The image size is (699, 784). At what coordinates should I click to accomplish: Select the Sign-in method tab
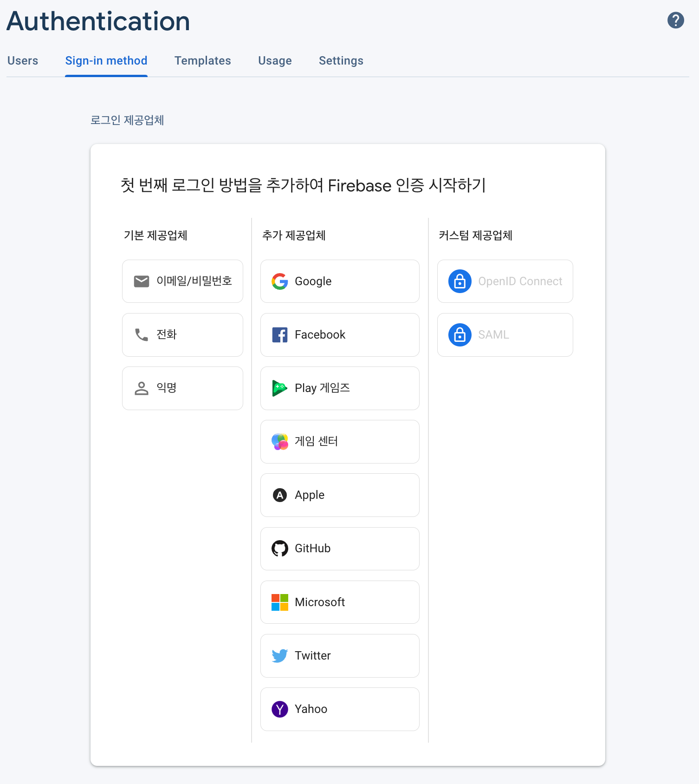[x=106, y=61]
